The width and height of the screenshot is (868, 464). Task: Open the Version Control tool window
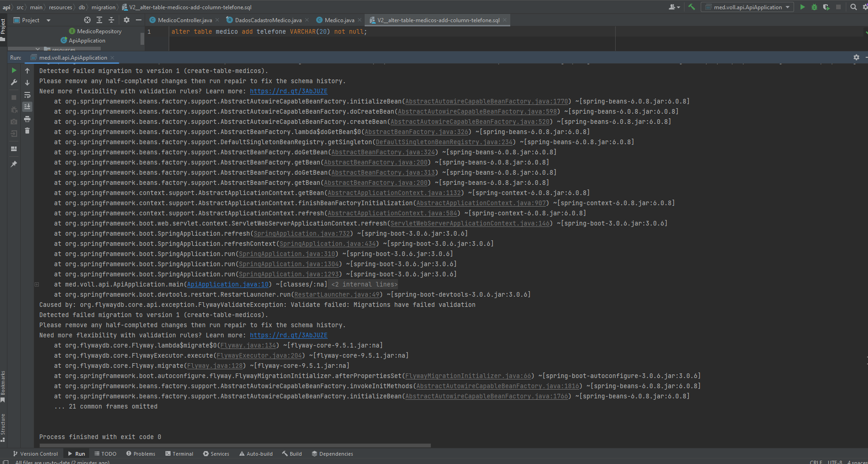(35, 454)
